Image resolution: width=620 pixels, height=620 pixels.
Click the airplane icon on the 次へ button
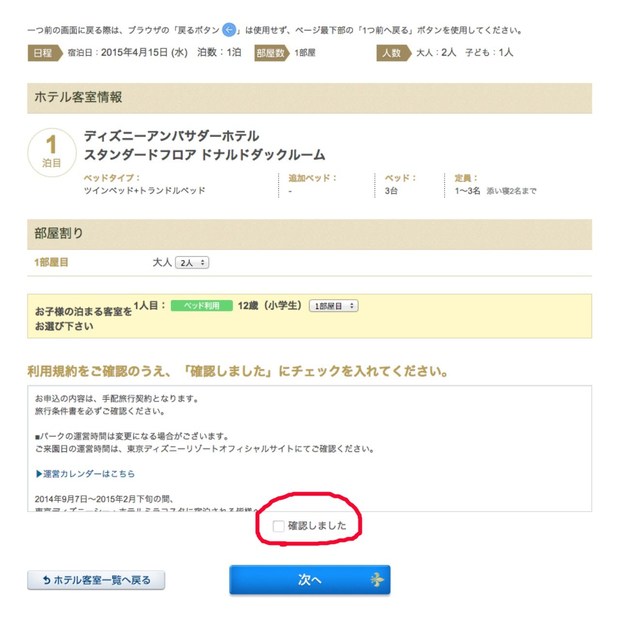coord(376,580)
